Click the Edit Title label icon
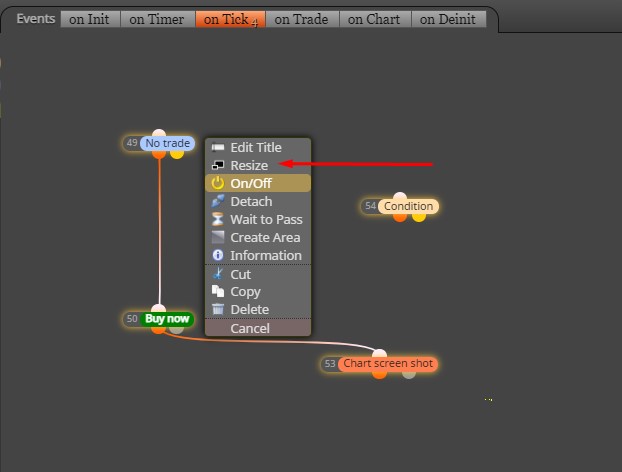Screen dimensions: 622x472 point(218,148)
